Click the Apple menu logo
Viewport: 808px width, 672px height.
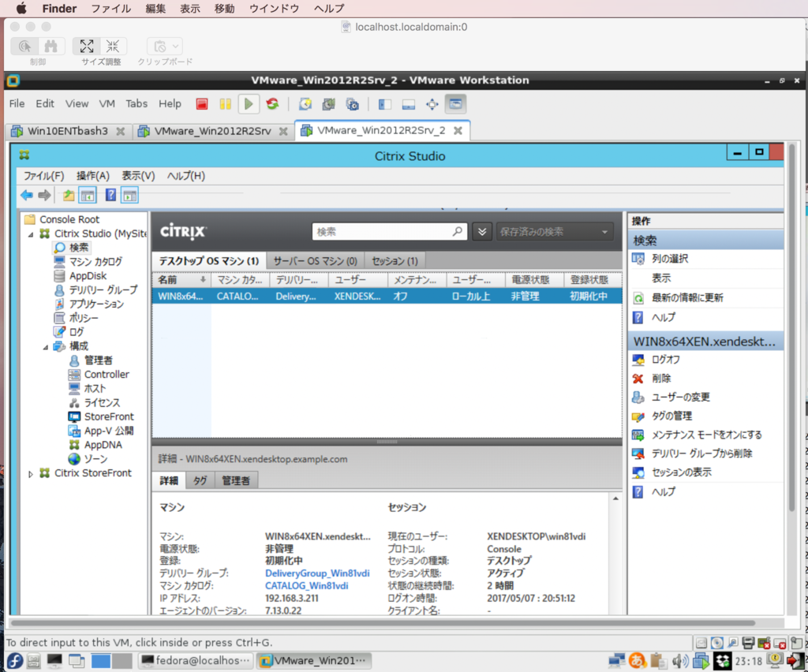21,8
